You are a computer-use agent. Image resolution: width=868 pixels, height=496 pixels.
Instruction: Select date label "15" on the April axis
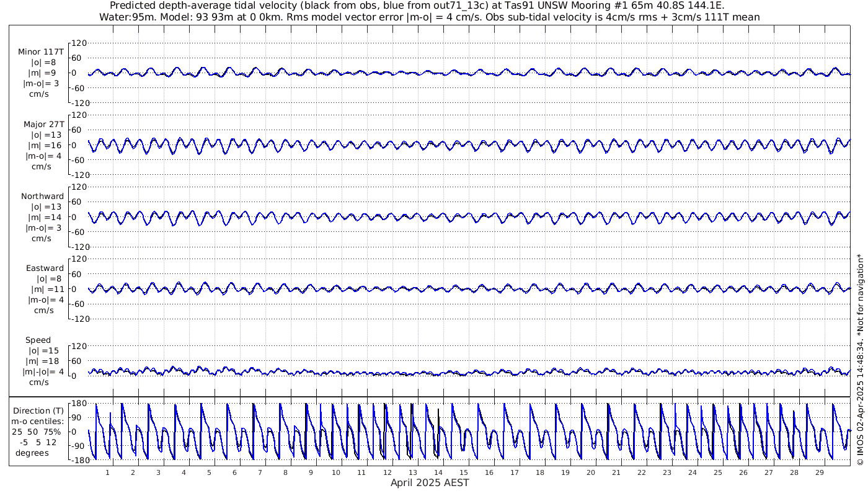[463, 472]
